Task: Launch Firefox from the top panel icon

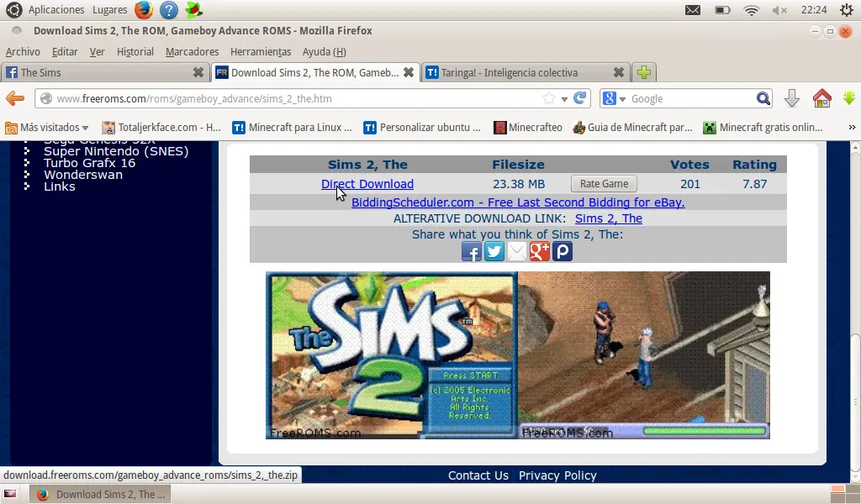Action: (x=143, y=10)
